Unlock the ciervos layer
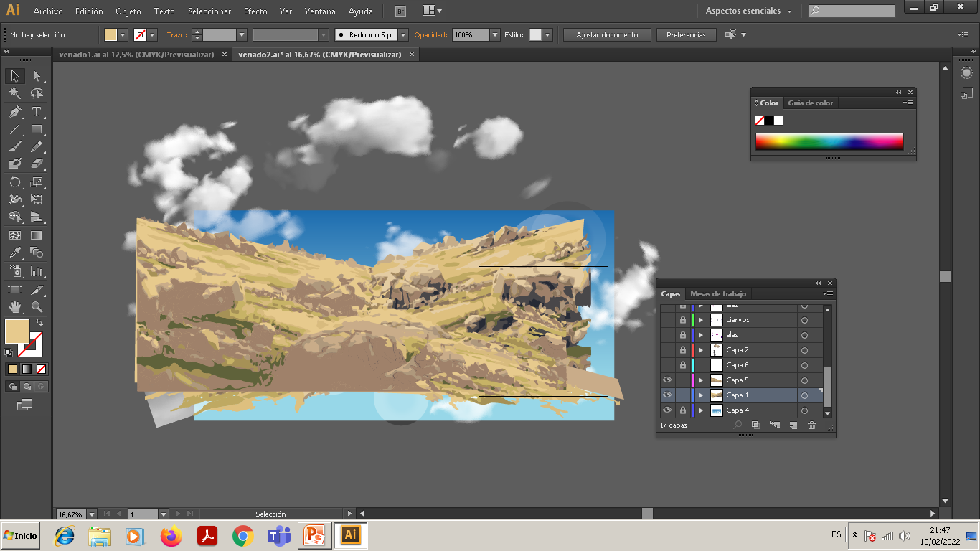The width and height of the screenshot is (980, 551). (683, 320)
